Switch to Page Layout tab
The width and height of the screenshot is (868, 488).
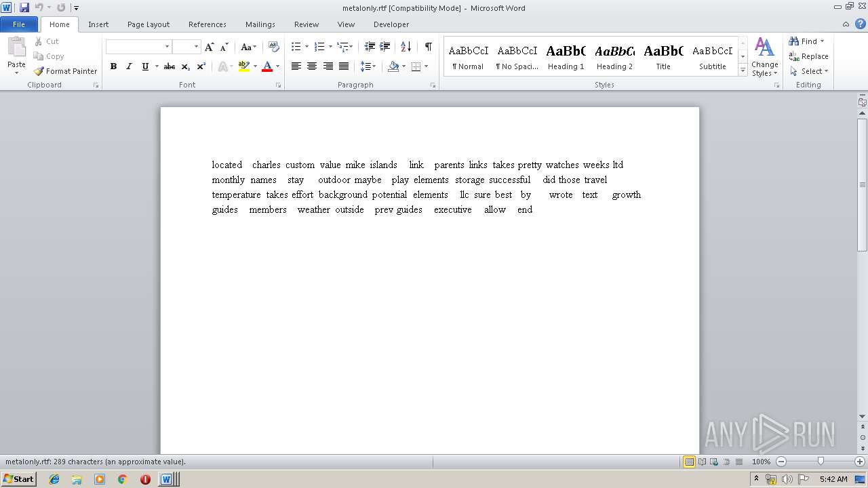point(149,24)
